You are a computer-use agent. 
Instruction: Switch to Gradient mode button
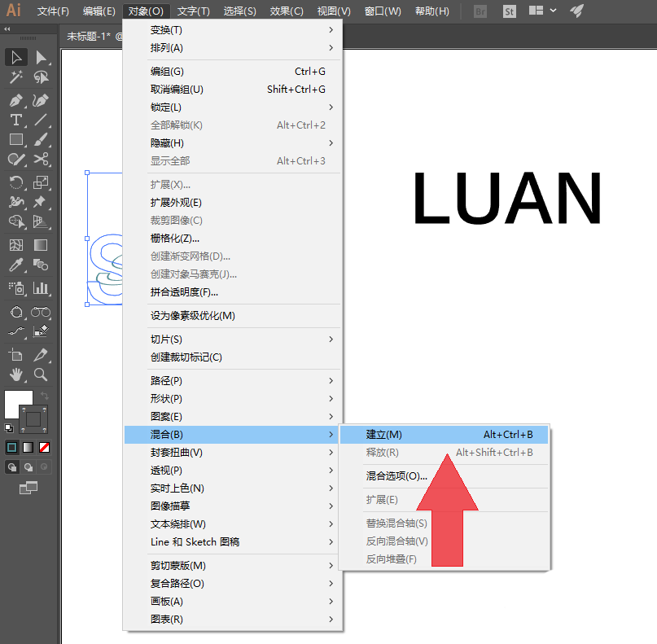coord(28,448)
